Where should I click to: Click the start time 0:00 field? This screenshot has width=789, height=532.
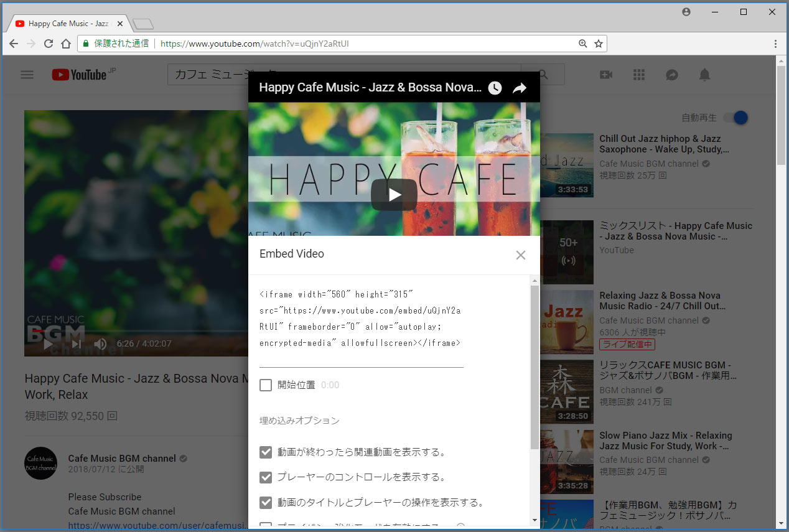pyautogui.click(x=330, y=385)
